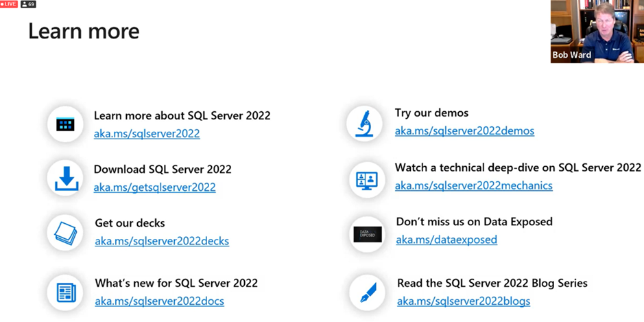This screenshot has width=644, height=322.
Task: Click 'What's new for SQL Server 2022' heading
Action: pyautogui.click(x=177, y=283)
